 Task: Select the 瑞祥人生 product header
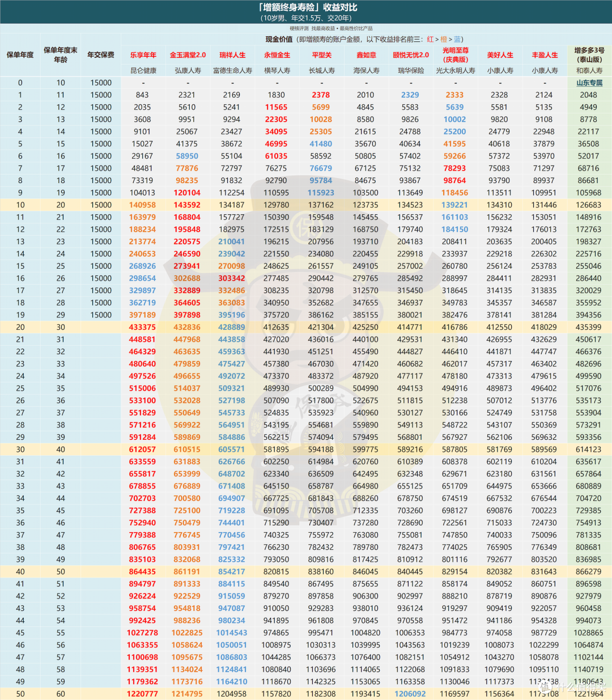(232, 55)
